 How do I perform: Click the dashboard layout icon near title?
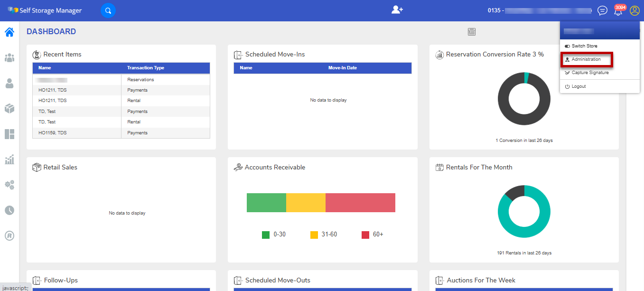(x=471, y=32)
